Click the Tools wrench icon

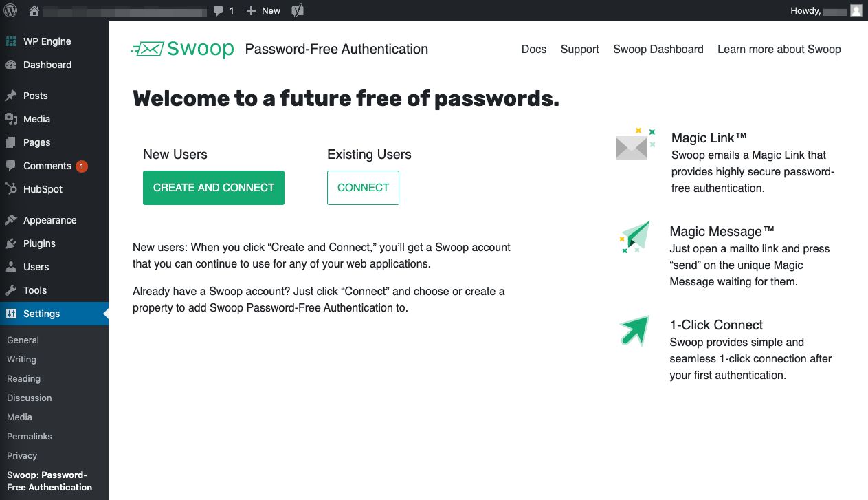pos(11,290)
